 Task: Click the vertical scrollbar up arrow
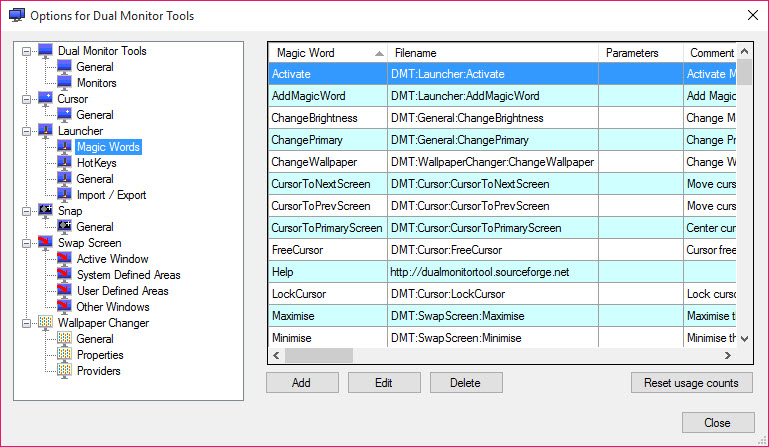(x=744, y=51)
